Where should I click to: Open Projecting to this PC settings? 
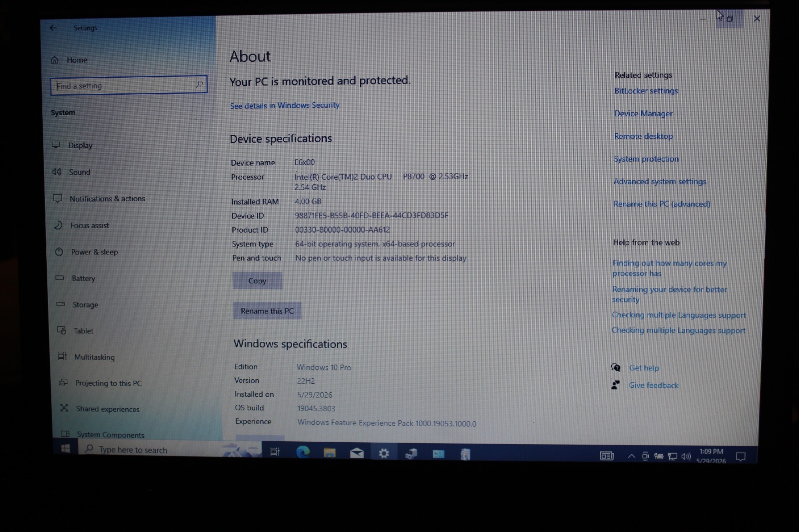(100, 383)
